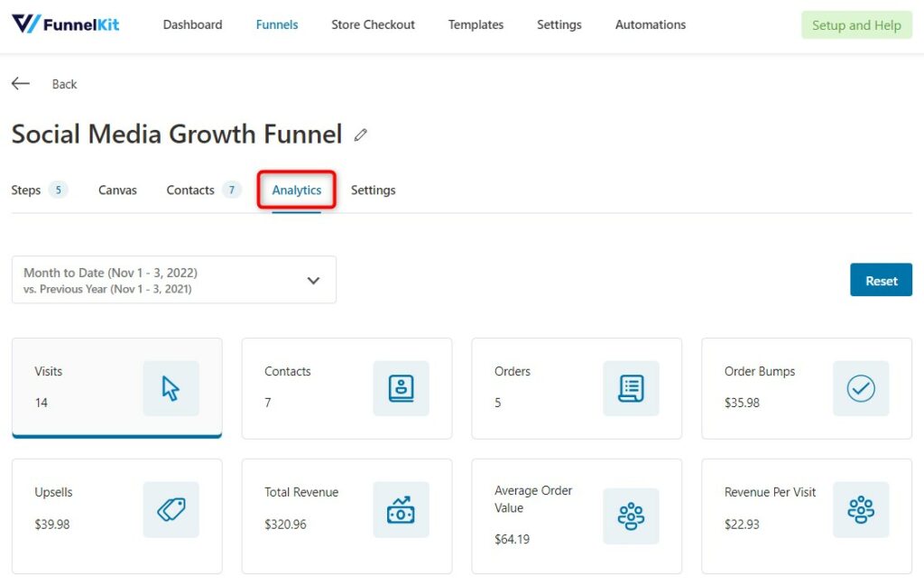Click the back arrow icon

click(21, 84)
